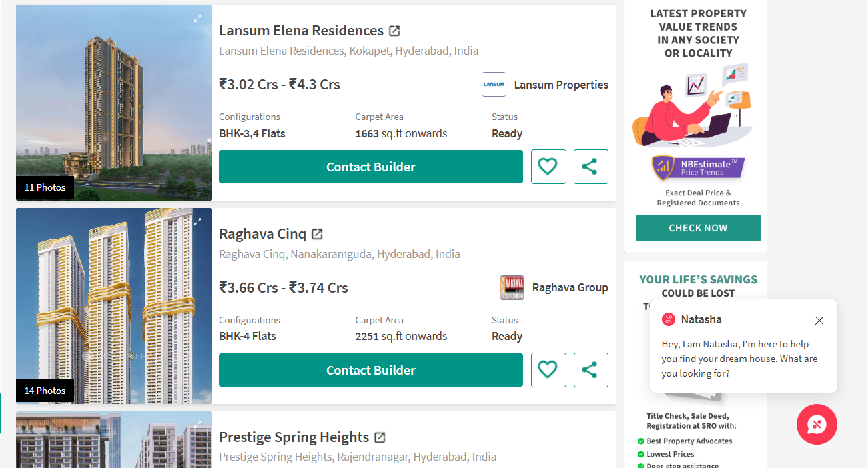Open the Lansum Elena Residences title link
The height and width of the screenshot is (468, 868).
tap(301, 31)
